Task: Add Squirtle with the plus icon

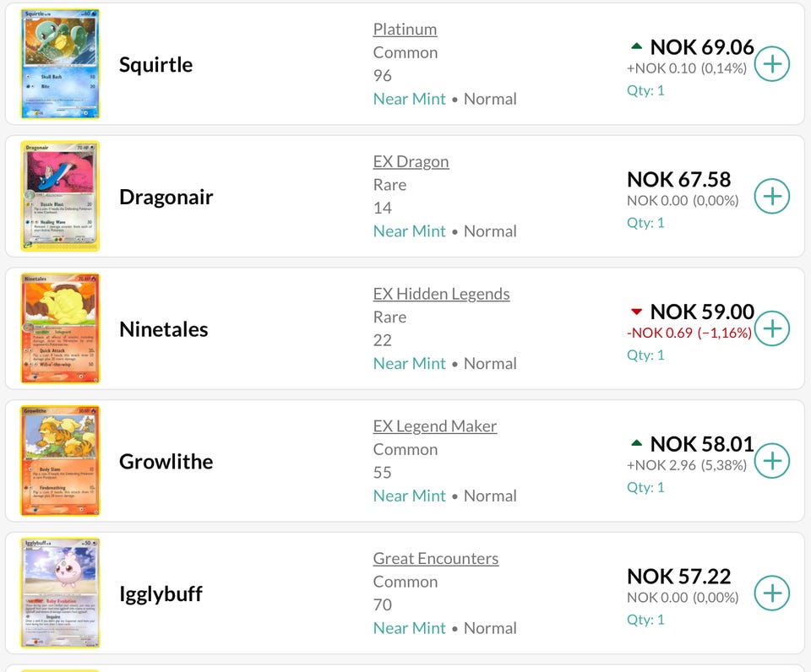Action: (x=771, y=64)
